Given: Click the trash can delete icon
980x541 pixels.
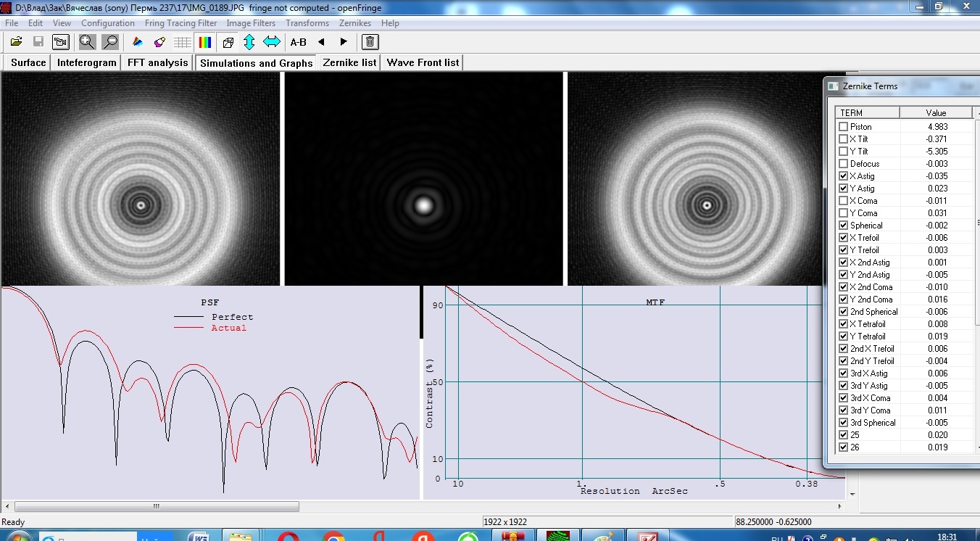Looking at the screenshot, I should click(369, 42).
